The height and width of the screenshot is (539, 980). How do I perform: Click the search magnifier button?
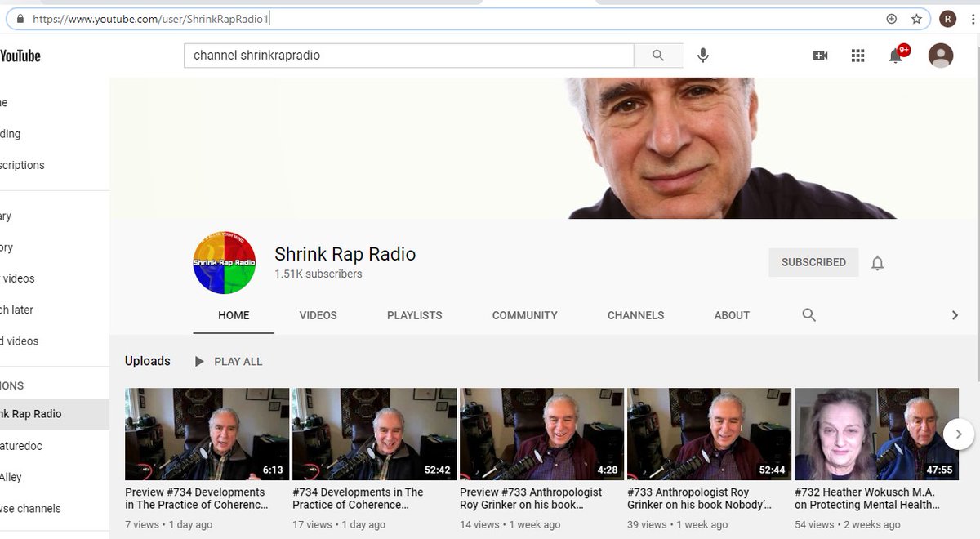659,56
